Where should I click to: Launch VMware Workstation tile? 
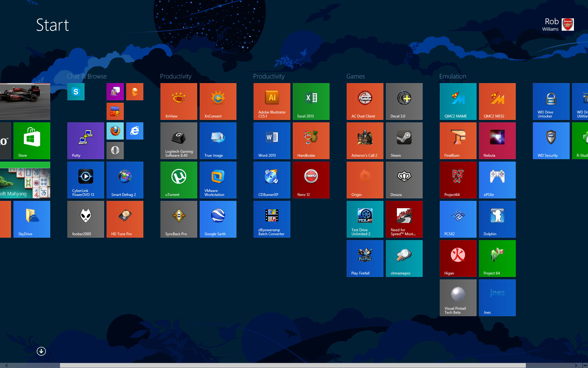tap(218, 180)
